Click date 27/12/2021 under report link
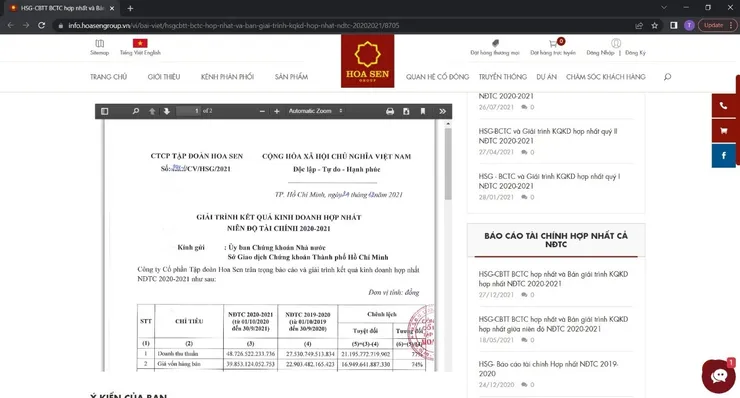Screen dimensions: 740x398 coord(496,295)
